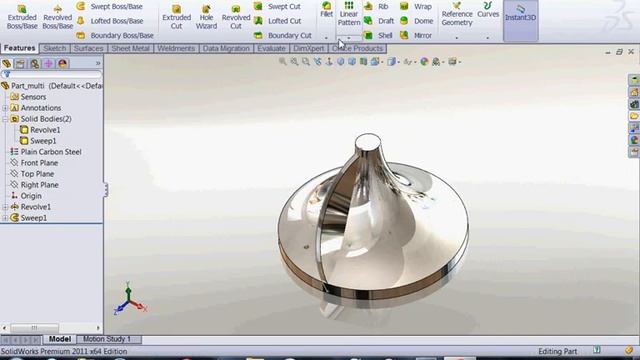Switch to the Sketch tab
The image size is (640, 360).
point(54,49)
